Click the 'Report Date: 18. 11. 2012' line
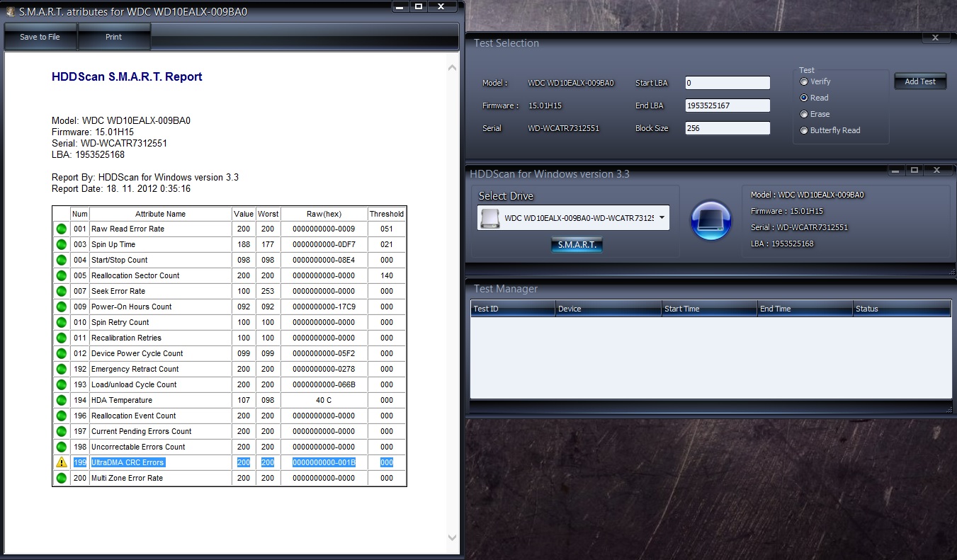 [121, 189]
